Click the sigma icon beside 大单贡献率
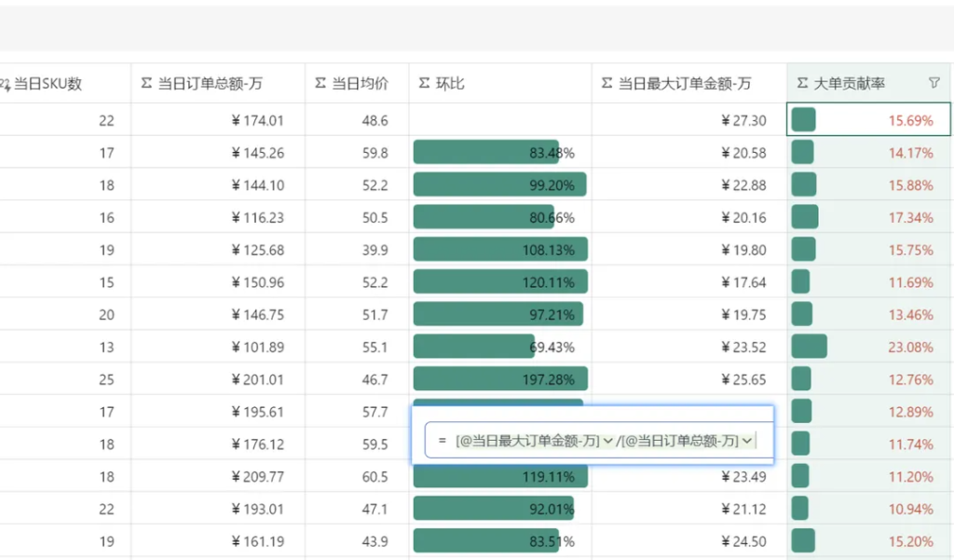The width and height of the screenshot is (954, 560). (802, 83)
